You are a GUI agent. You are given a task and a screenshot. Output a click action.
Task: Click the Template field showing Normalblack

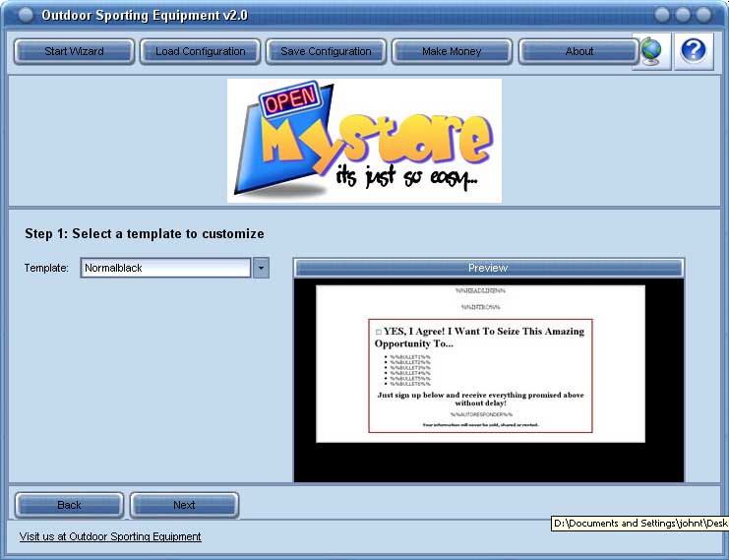[x=166, y=268]
